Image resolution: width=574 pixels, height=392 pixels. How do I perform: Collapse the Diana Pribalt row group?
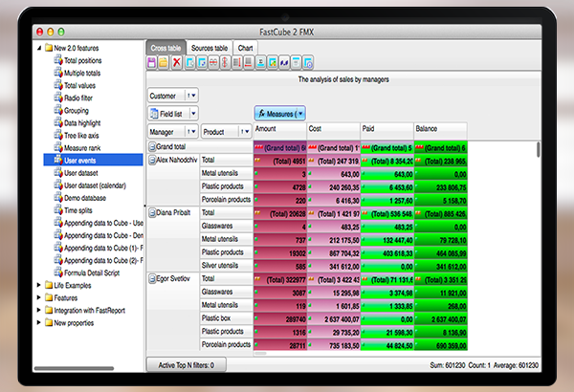pos(152,213)
